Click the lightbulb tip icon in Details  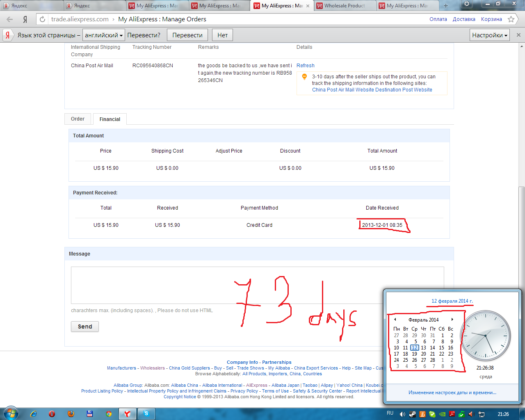pos(304,77)
